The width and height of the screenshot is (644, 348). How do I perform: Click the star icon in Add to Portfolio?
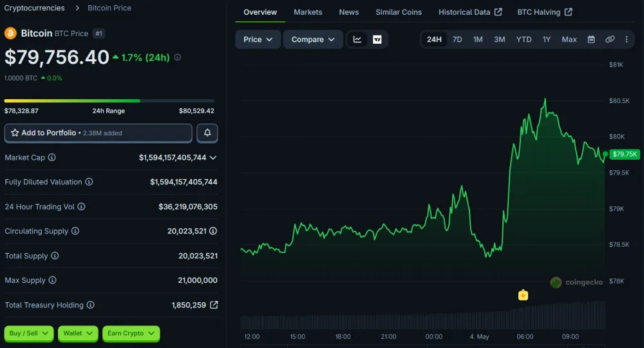(x=15, y=133)
